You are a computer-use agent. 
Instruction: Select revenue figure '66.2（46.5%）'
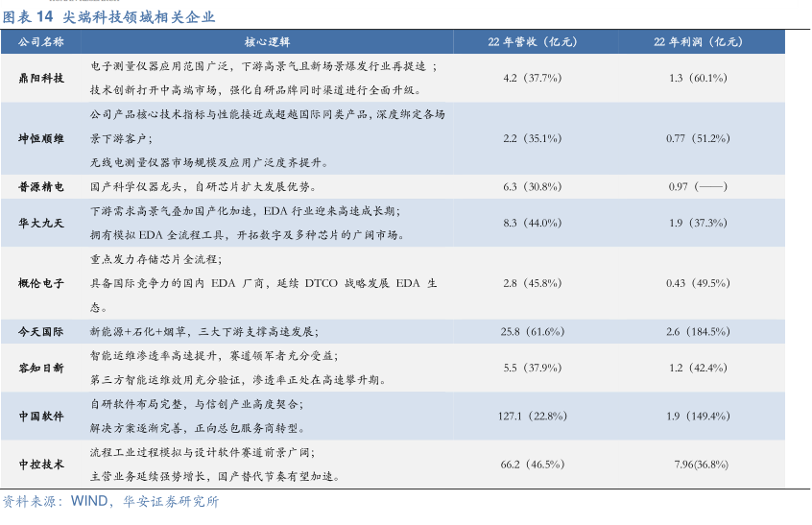click(x=533, y=464)
